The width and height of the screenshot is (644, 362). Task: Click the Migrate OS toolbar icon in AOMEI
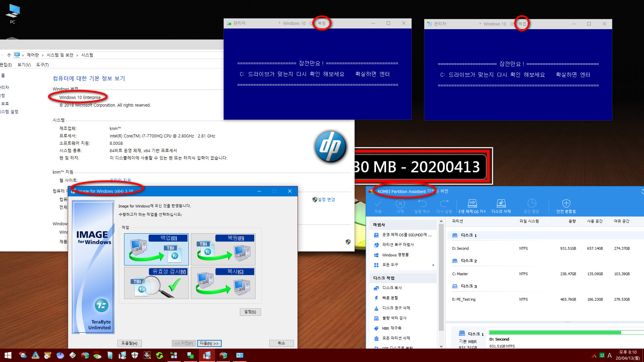(x=472, y=206)
